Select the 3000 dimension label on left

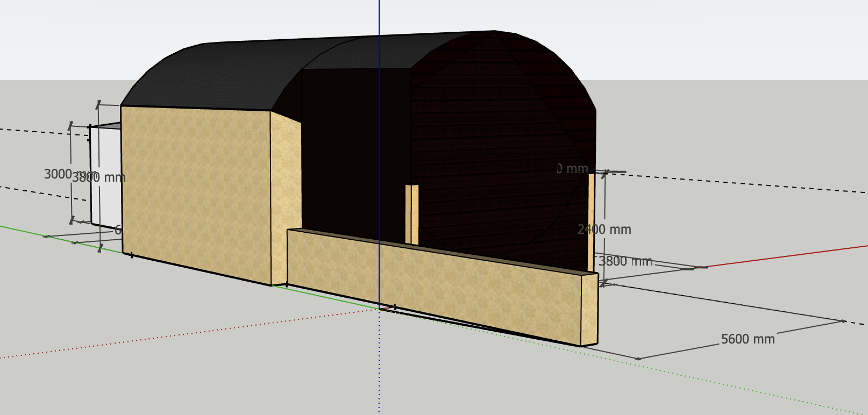click(x=58, y=174)
